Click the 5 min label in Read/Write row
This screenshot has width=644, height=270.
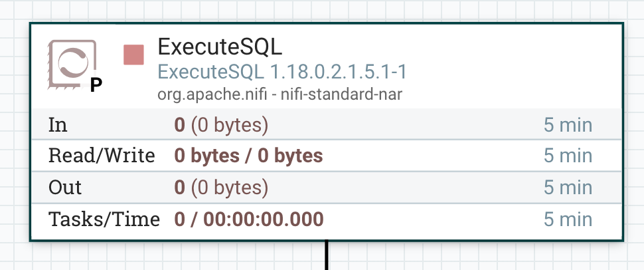(x=568, y=156)
